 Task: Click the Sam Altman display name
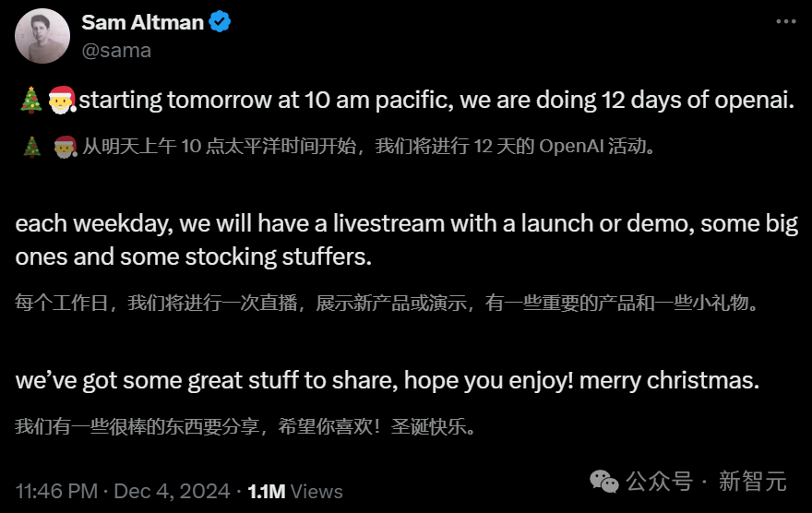142,22
